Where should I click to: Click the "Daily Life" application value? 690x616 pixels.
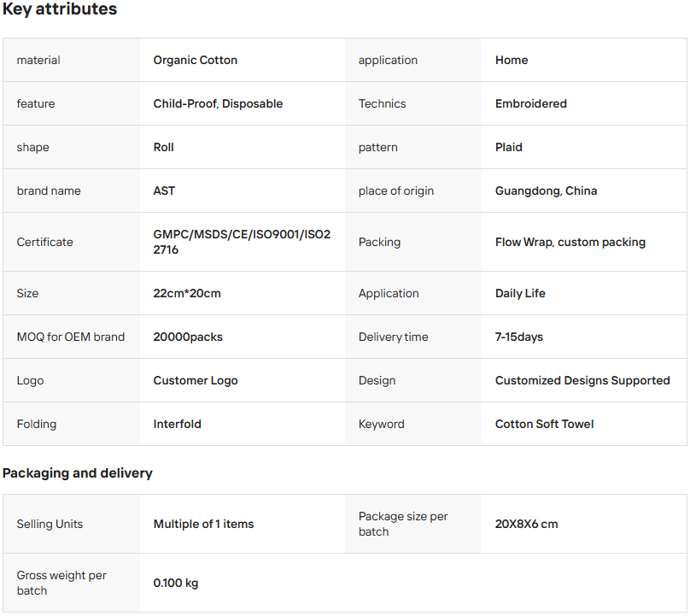tap(520, 293)
